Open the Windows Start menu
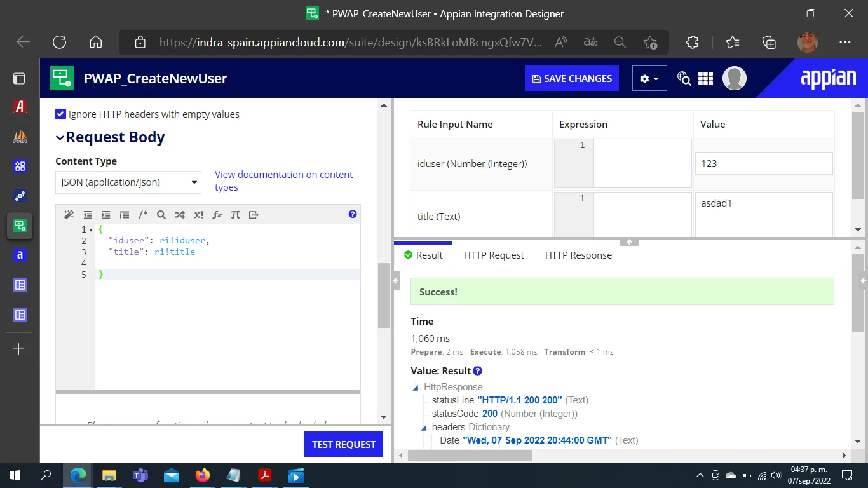The image size is (868, 488). coord(15,475)
